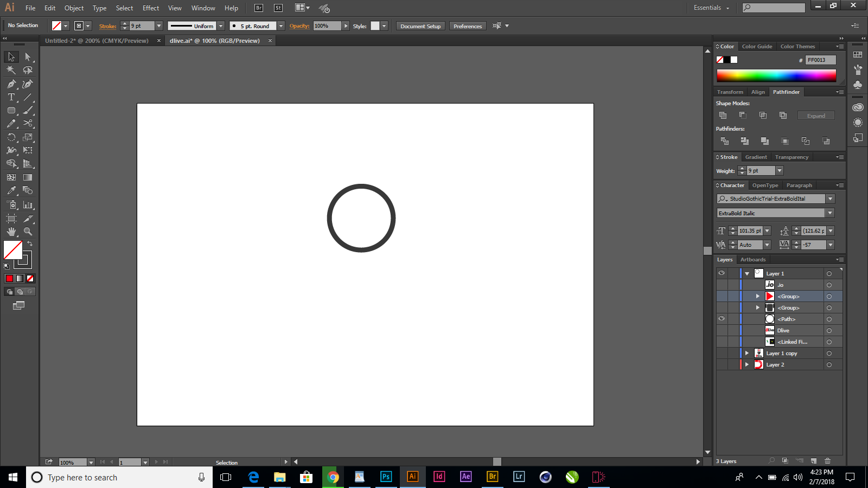
Task: Target the <Group> layer circle selector
Action: pos(829,296)
